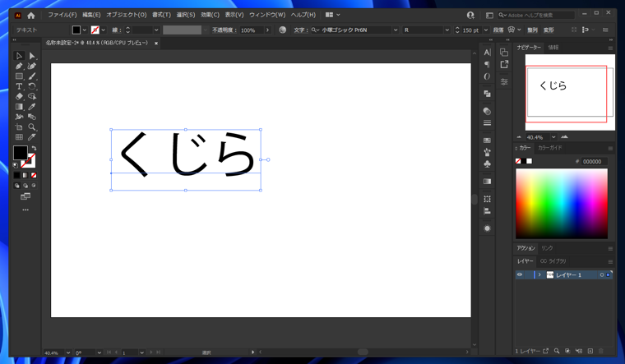The width and height of the screenshot is (625, 364).
Task: Open the Align panel icon
Action: click(x=487, y=211)
